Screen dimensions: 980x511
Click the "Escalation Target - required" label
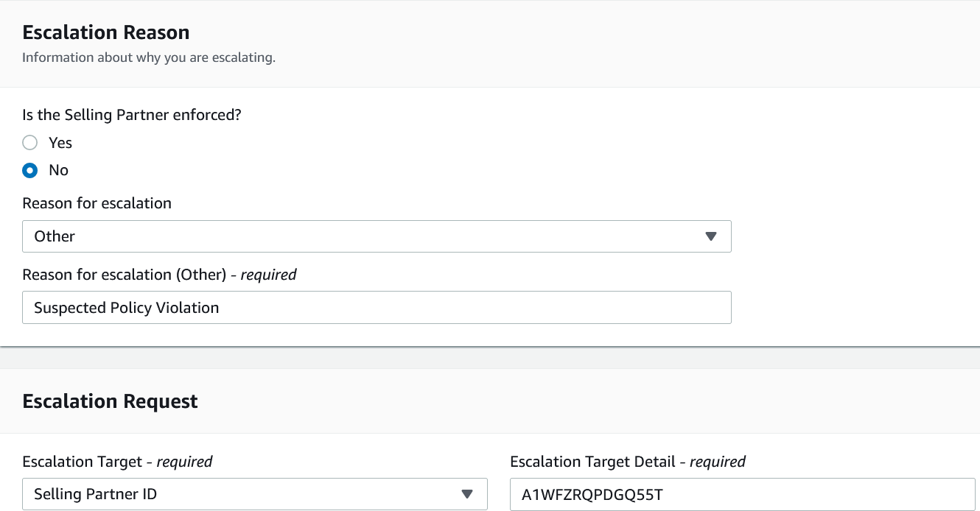[117, 462]
